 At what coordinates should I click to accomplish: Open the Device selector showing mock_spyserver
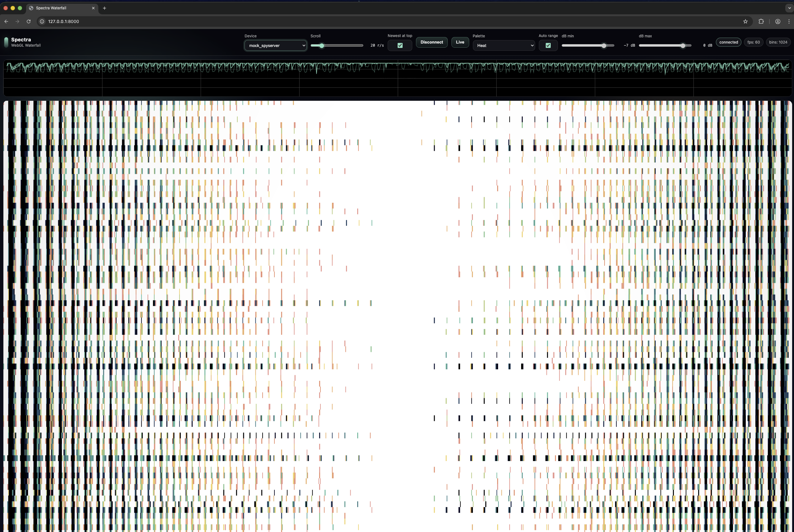point(275,45)
